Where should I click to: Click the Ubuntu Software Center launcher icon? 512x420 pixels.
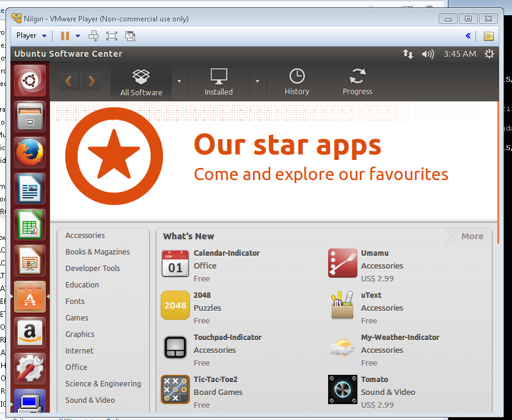(x=30, y=297)
